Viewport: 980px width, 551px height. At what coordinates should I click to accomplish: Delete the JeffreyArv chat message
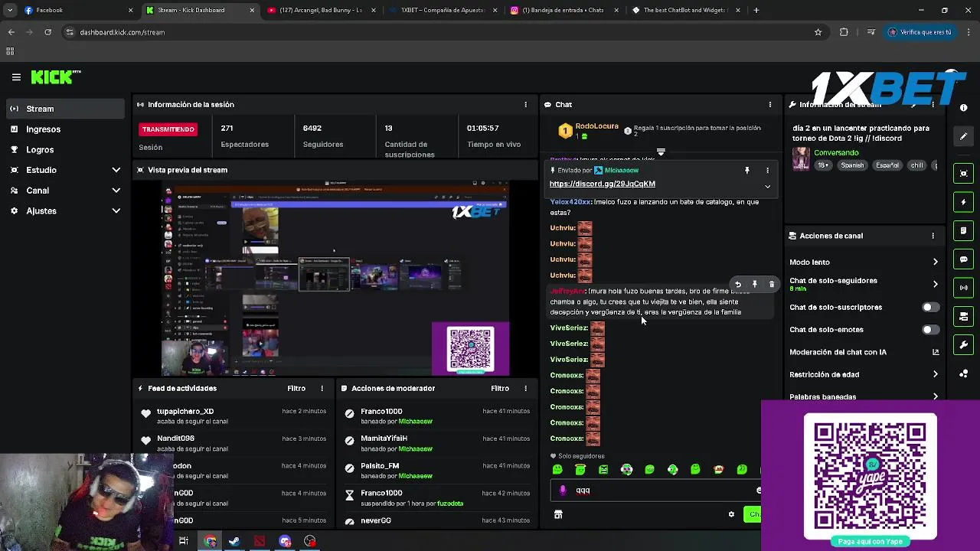click(772, 285)
